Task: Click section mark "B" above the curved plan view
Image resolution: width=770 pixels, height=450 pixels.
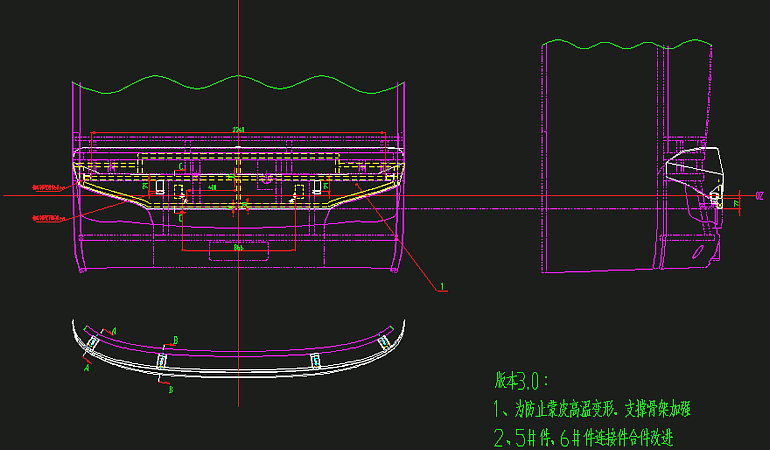Action: [x=175, y=340]
